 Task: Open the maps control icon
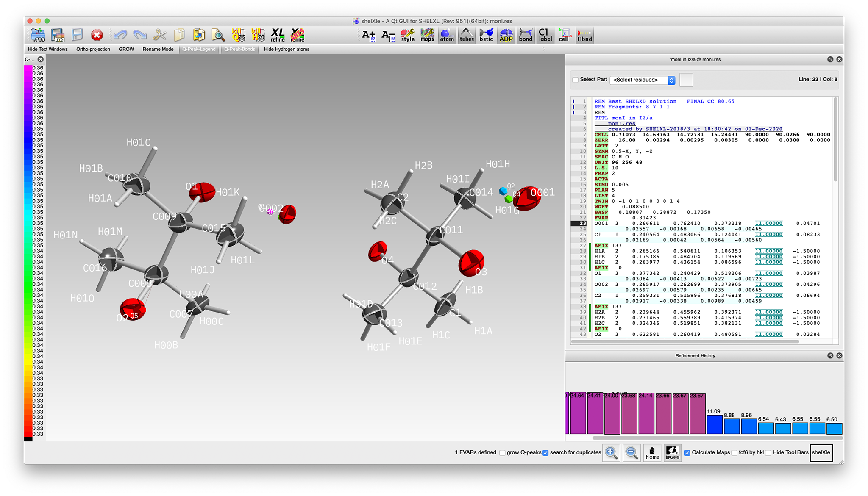click(x=427, y=35)
